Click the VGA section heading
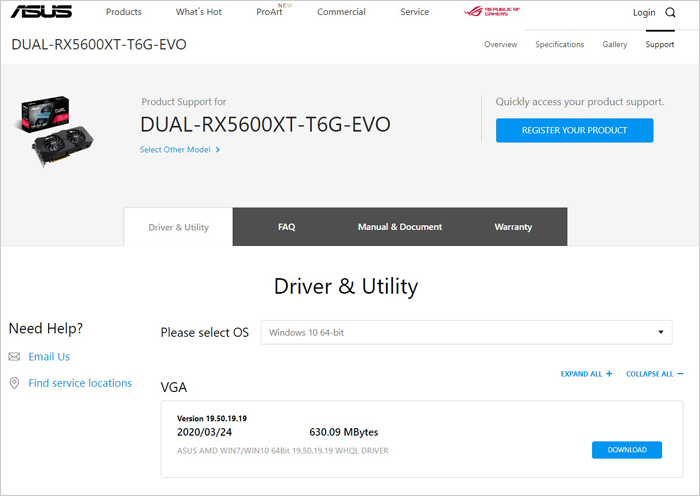This screenshot has width=700, height=496. [174, 387]
